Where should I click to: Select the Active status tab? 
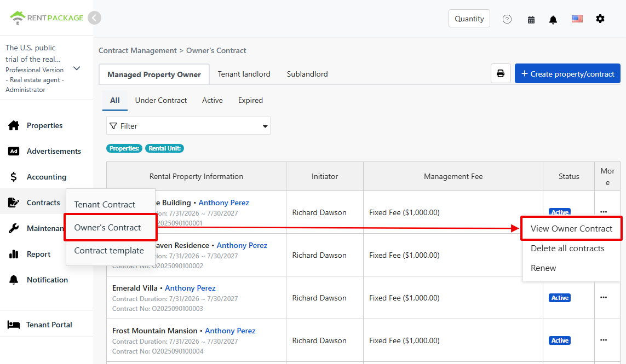coord(213,101)
